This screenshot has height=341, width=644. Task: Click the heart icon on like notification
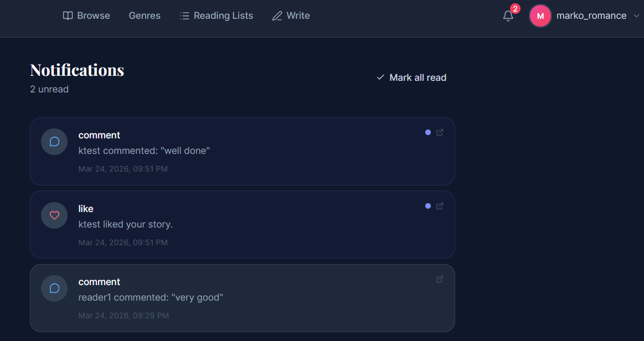pos(54,215)
